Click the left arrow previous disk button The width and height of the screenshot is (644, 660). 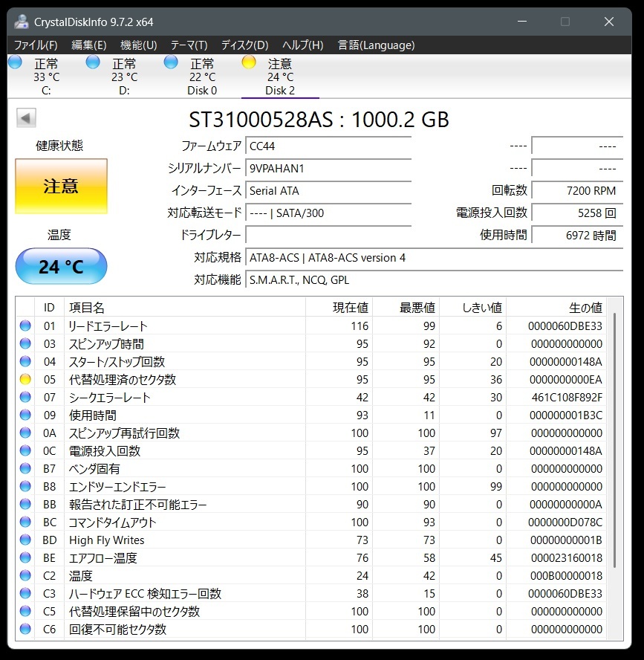click(26, 118)
